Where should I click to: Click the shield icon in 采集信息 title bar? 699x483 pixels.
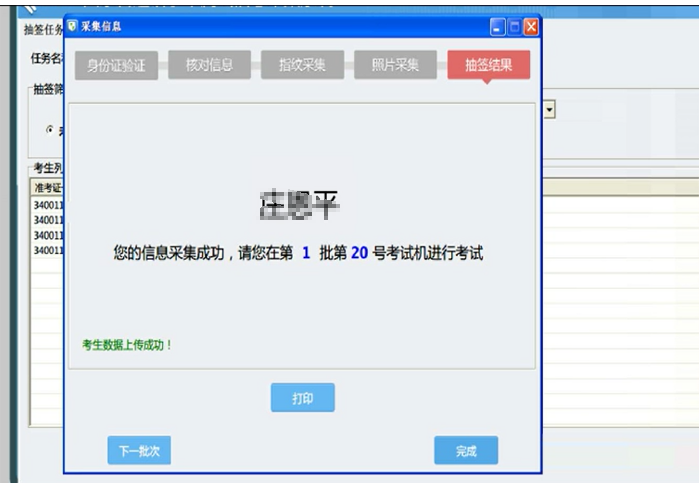72,26
